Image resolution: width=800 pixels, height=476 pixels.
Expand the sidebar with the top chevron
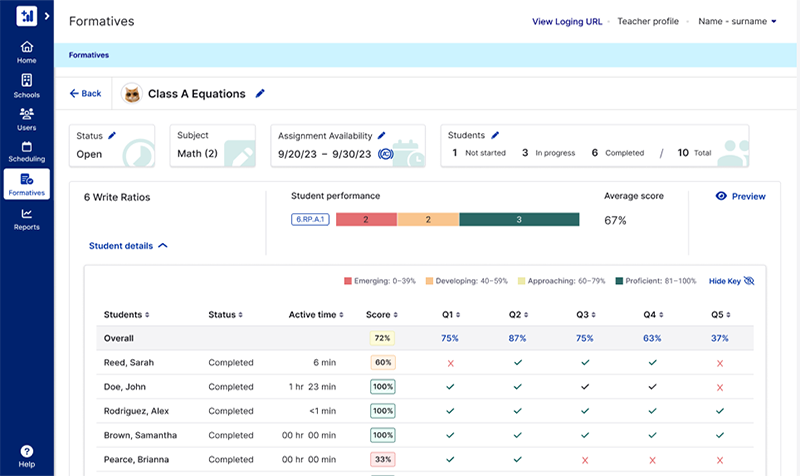(x=47, y=16)
